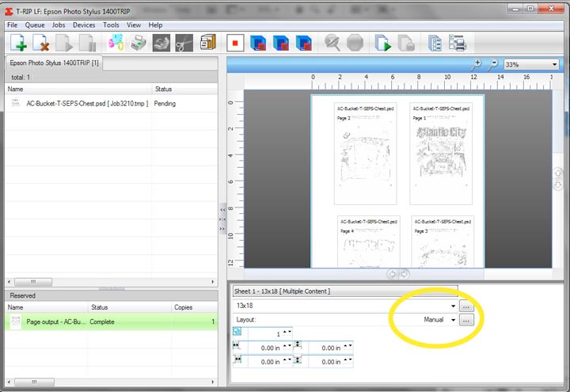Click the printer devices toolbar icon
The height and width of the screenshot is (392, 570).
point(138,43)
